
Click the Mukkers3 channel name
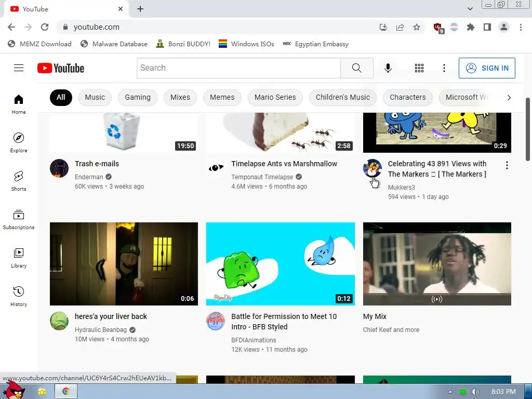click(x=402, y=187)
